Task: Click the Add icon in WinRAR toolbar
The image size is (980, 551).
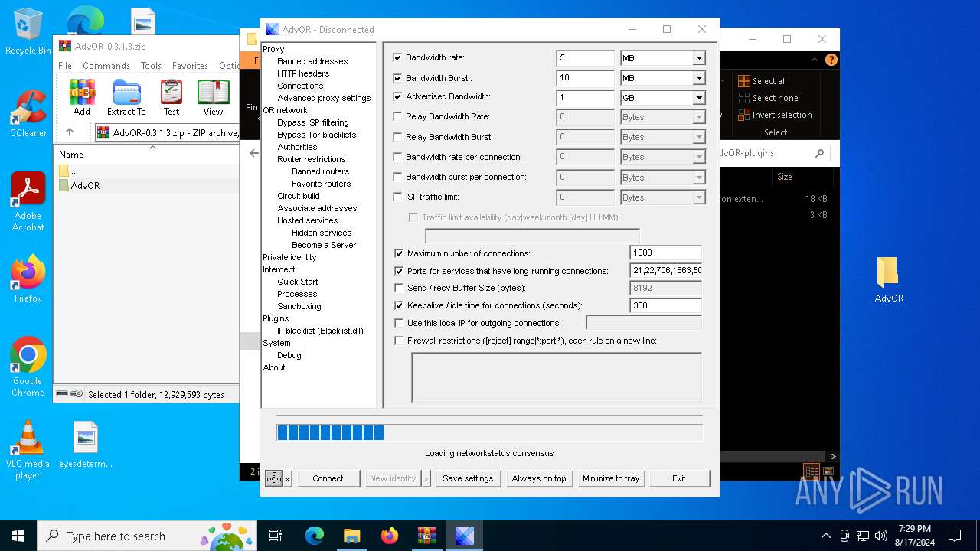Action: point(82,97)
